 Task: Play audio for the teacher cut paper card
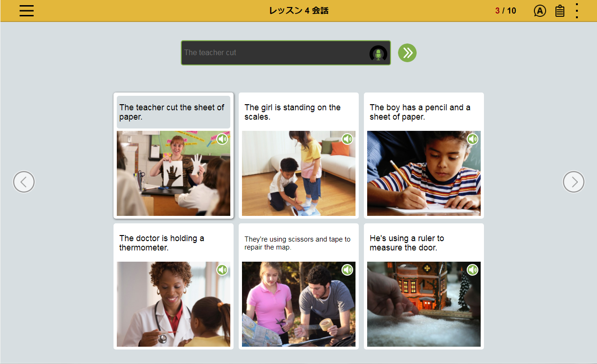[x=222, y=139]
